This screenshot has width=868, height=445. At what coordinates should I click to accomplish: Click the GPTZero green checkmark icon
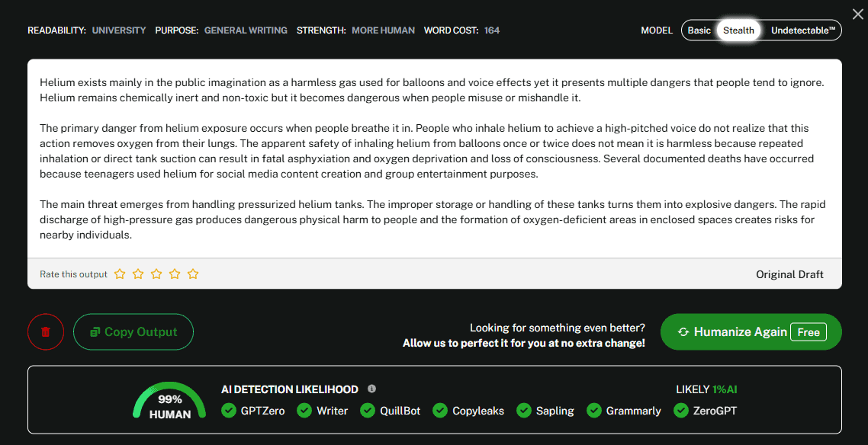[228, 410]
